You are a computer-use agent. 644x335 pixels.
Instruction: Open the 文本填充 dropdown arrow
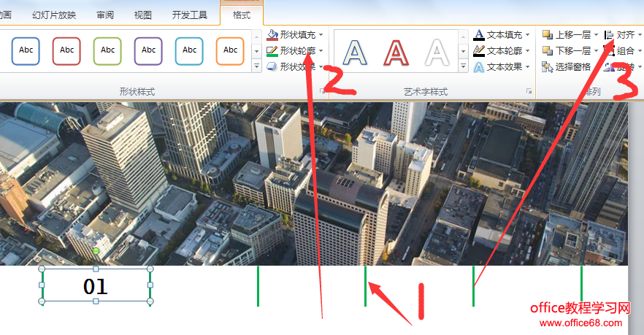[x=528, y=35]
